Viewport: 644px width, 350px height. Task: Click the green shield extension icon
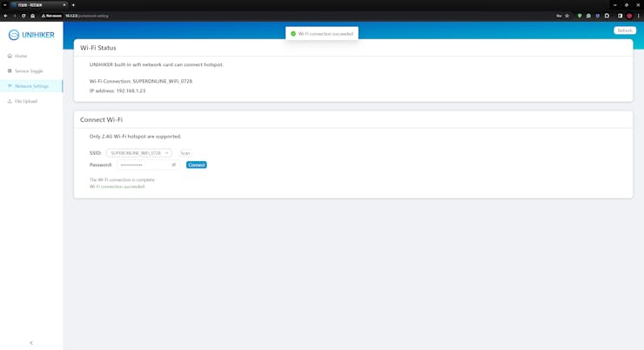click(x=580, y=16)
